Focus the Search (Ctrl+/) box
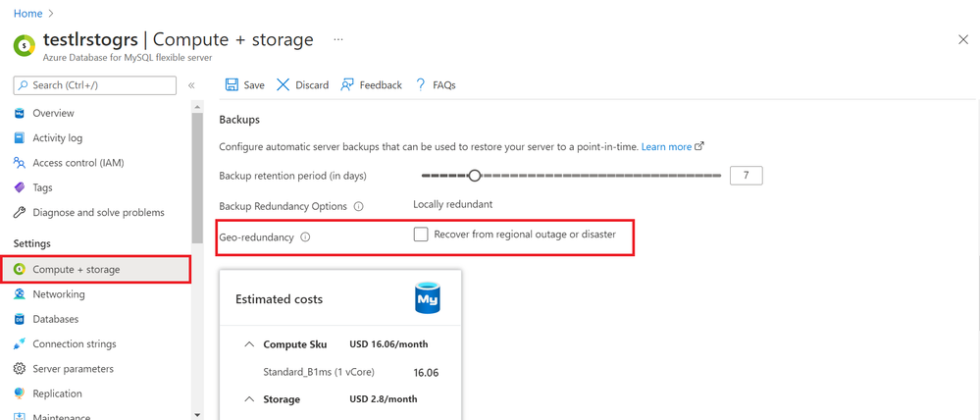The height and width of the screenshot is (420, 980). pos(95,85)
